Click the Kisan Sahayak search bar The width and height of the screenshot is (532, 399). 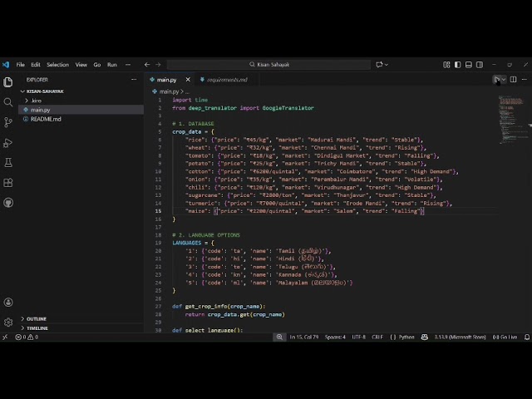(x=268, y=65)
